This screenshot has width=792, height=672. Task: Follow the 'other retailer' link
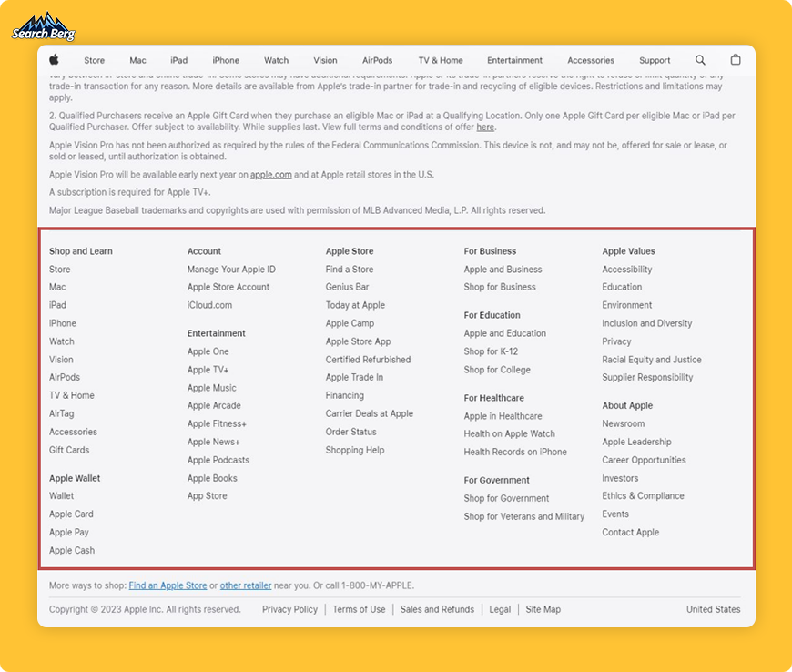(x=246, y=585)
